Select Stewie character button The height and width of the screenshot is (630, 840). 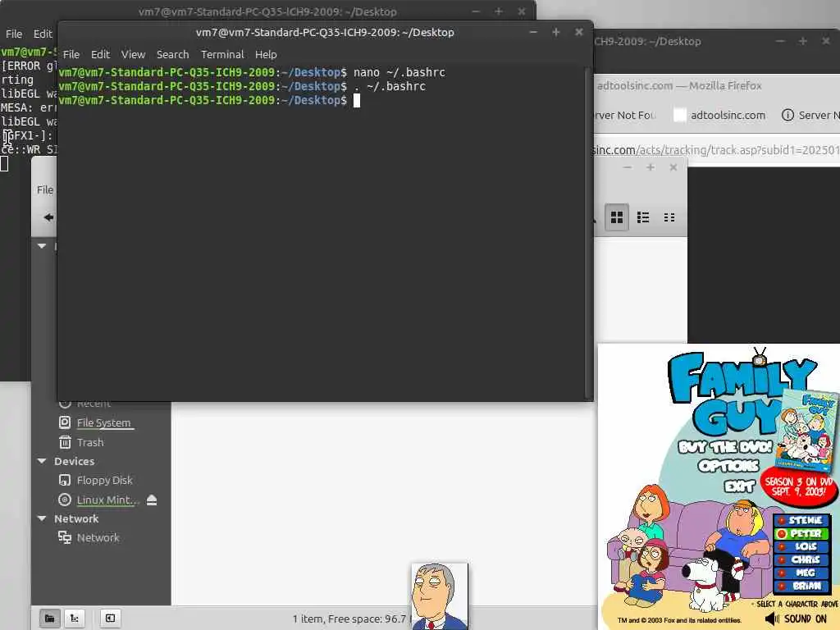[x=801, y=520]
